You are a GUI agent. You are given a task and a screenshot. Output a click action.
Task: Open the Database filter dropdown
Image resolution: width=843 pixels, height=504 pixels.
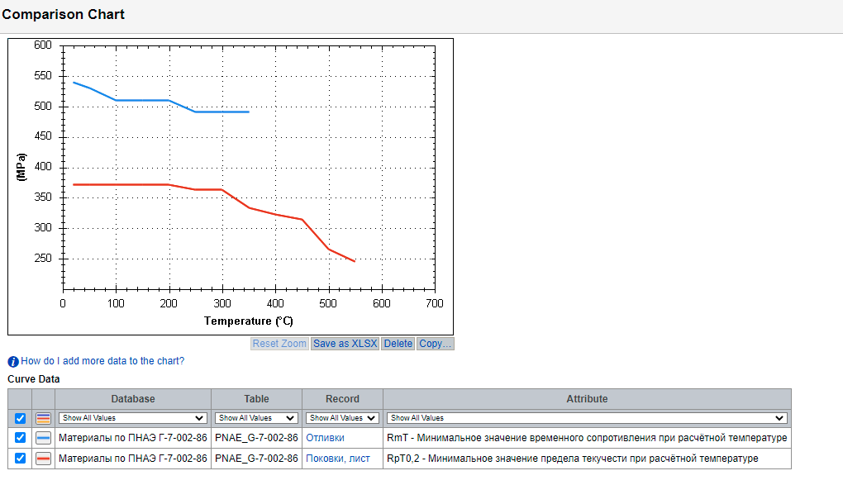tap(133, 418)
